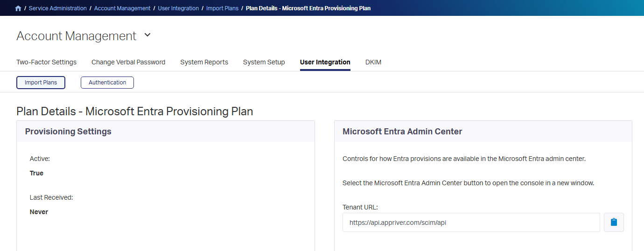Click the "Tenant URL:" label

tap(360, 207)
